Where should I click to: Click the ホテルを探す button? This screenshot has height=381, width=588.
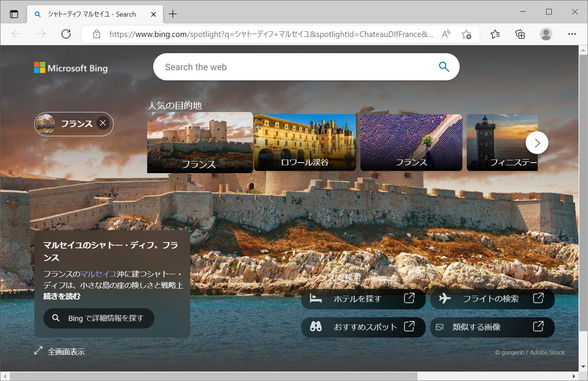click(x=363, y=299)
